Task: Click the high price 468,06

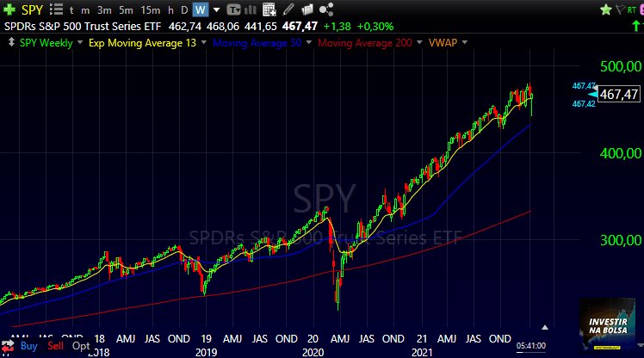Action: (x=223, y=27)
